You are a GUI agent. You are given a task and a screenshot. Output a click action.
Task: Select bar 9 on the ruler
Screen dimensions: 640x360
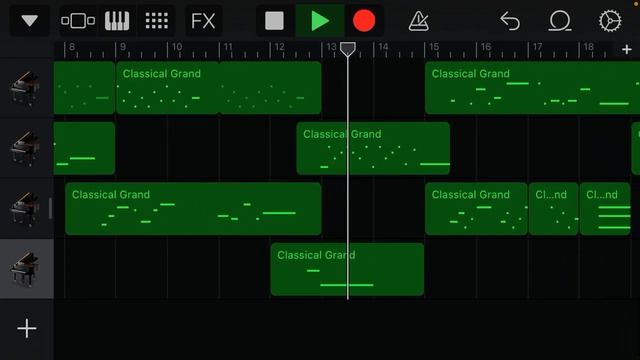click(123, 47)
